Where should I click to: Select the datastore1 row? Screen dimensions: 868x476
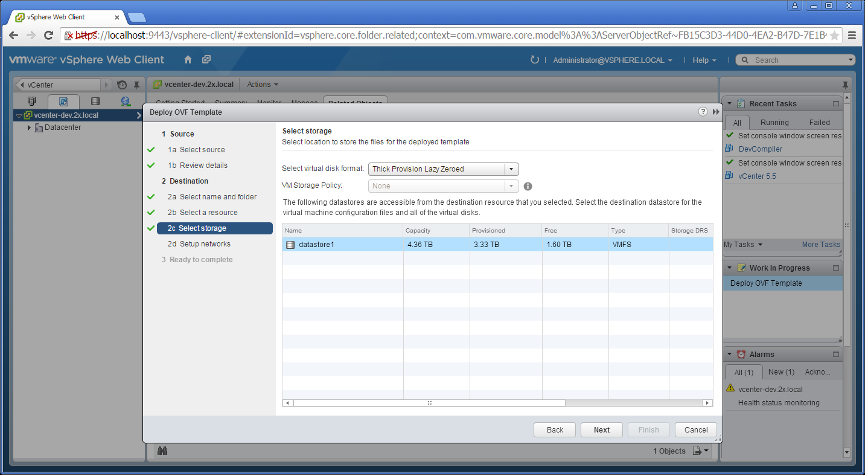point(497,245)
